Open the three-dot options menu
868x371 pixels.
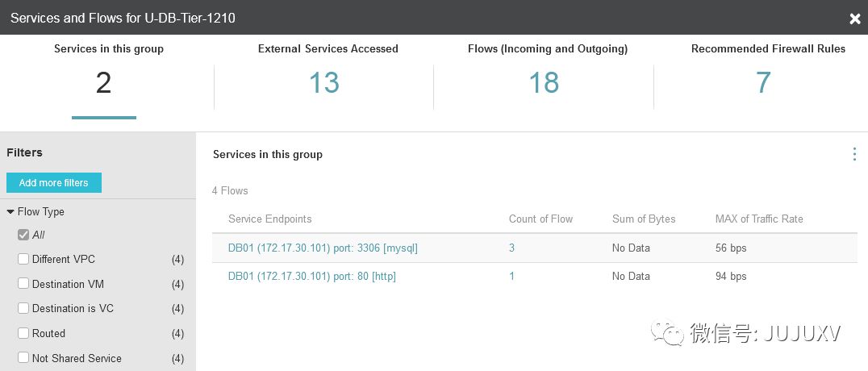click(x=854, y=154)
